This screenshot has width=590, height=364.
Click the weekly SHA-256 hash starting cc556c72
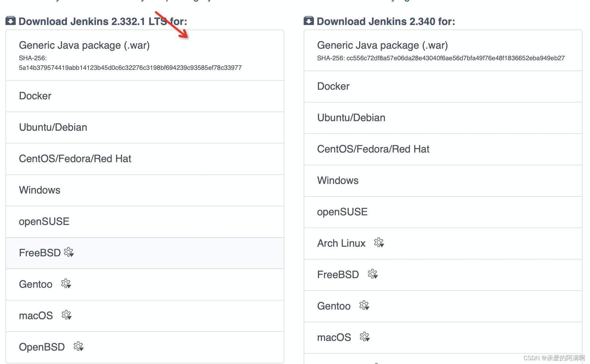point(456,58)
